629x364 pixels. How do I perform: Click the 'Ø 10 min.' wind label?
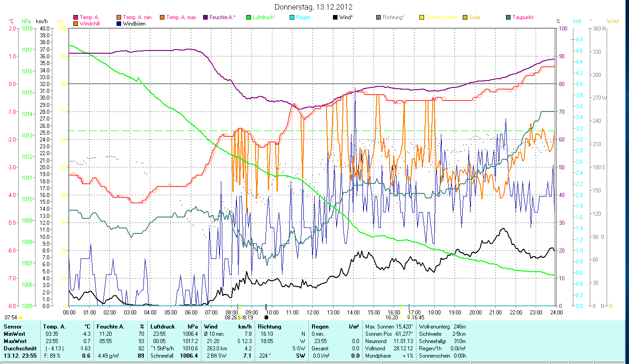(x=215, y=334)
